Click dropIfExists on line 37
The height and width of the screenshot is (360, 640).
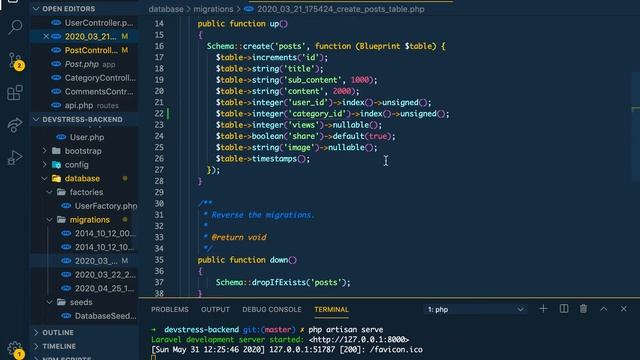pyautogui.click(x=279, y=282)
